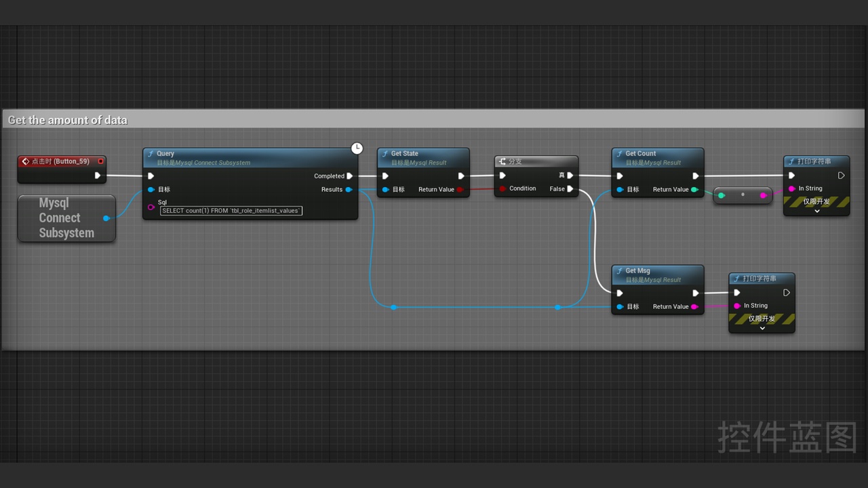Click the In String pin of the upper 打印字符串 node
Image resolution: width=868 pixels, height=488 pixels.
791,188
